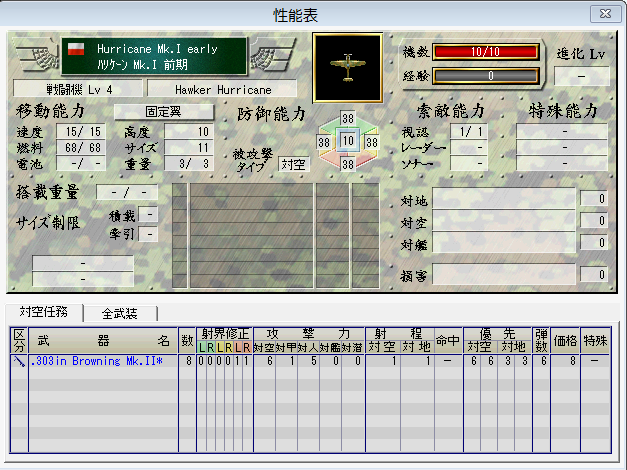Click the 武器名 column header

[x=103, y=340]
